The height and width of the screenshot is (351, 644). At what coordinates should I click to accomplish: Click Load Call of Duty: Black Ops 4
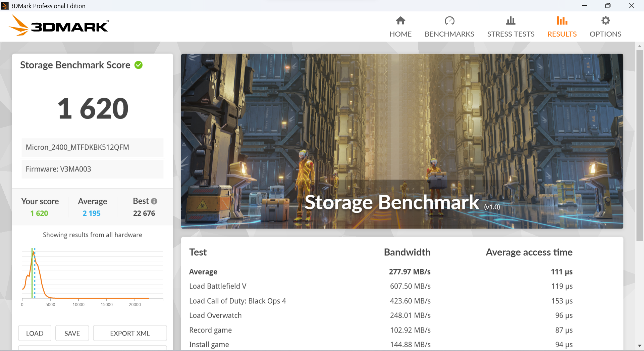click(237, 301)
